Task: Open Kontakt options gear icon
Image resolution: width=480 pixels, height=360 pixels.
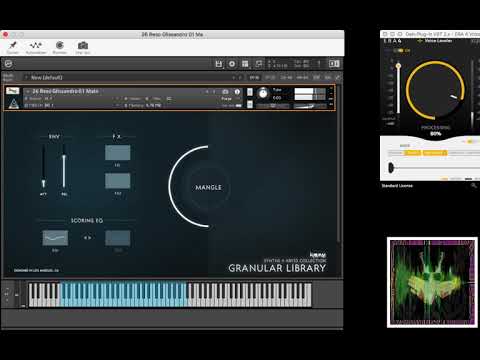Action: (x=232, y=64)
